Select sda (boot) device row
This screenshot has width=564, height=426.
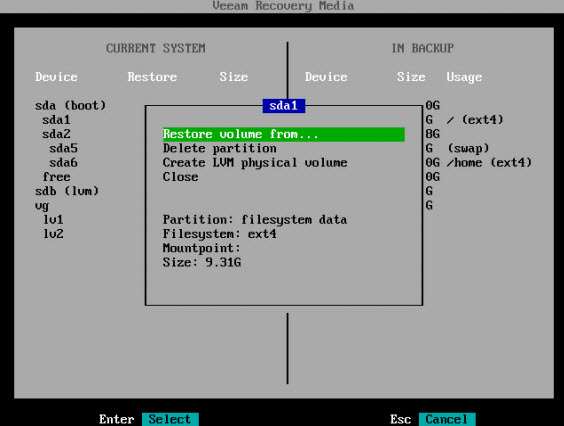click(x=70, y=105)
